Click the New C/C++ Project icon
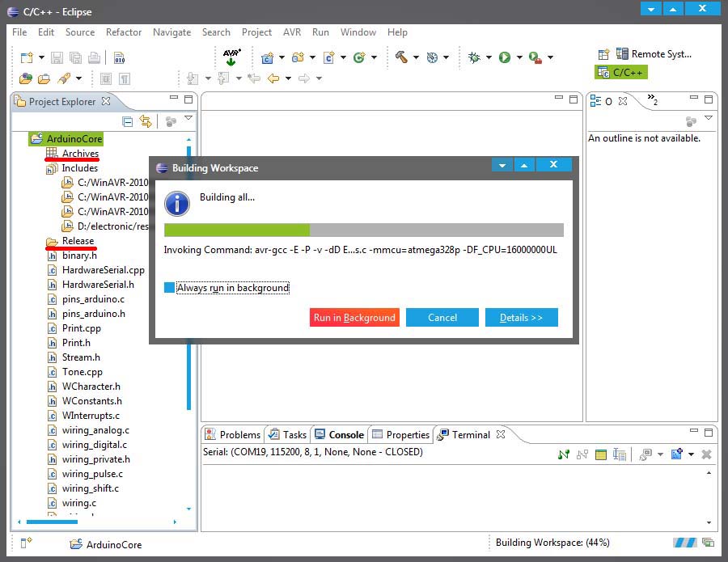This screenshot has width=728, height=562. (268, 57)
